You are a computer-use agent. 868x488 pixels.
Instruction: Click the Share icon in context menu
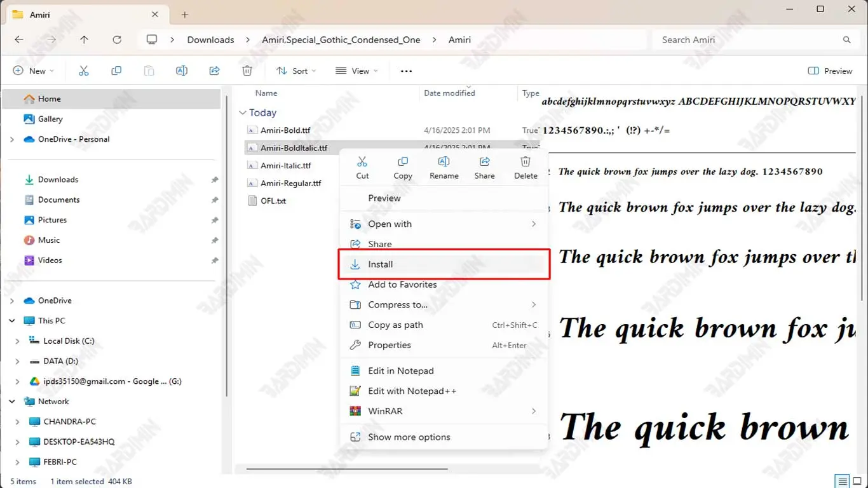[484, 162]
